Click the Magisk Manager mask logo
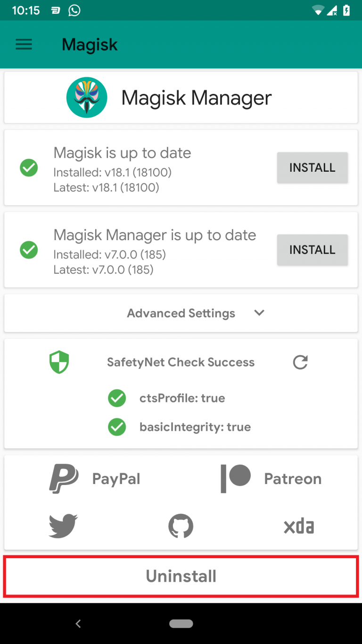Screen dimensions: 362x644 pos(87,97)
